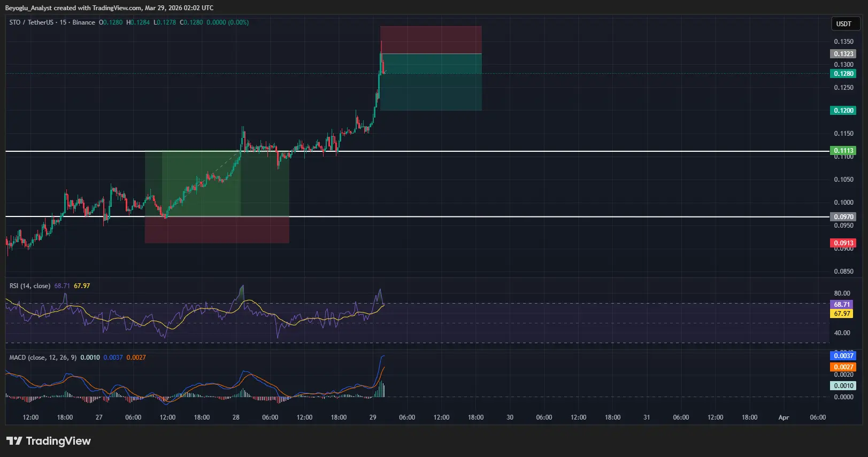Image resolution: width=868 pixels, height=457 pixels.
Task: Click the green 0.1113 price axis tag
Action: (x=843, y=151)
